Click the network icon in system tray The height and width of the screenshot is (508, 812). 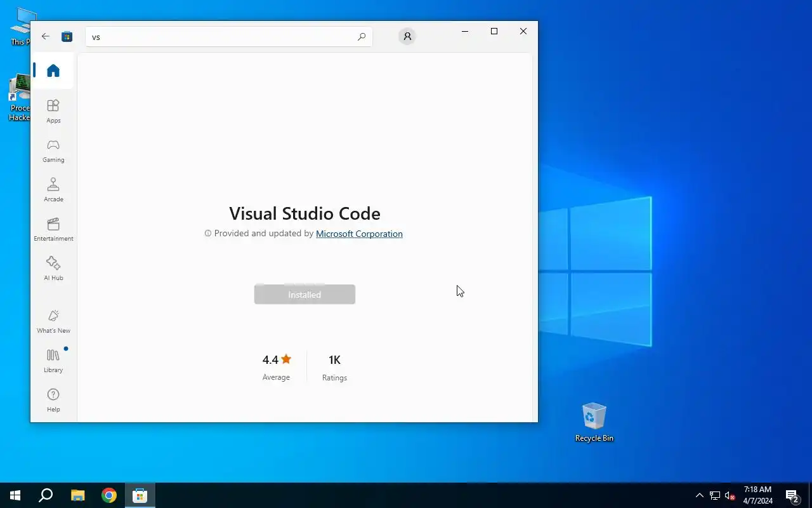(x=714, y=495)
